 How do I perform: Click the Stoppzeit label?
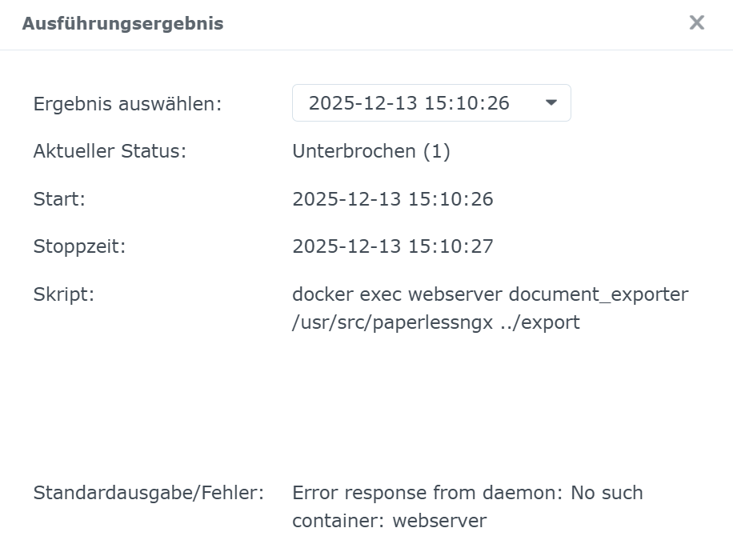[79, 246]
